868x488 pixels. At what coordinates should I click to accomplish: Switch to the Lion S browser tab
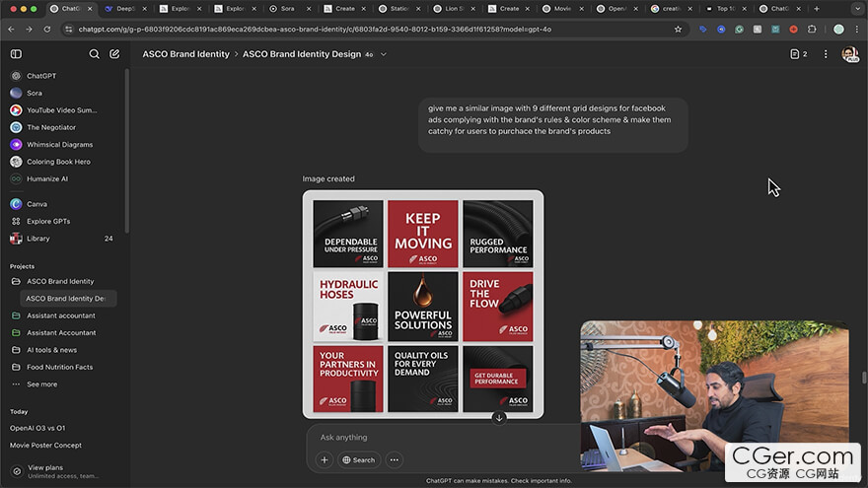454,8
